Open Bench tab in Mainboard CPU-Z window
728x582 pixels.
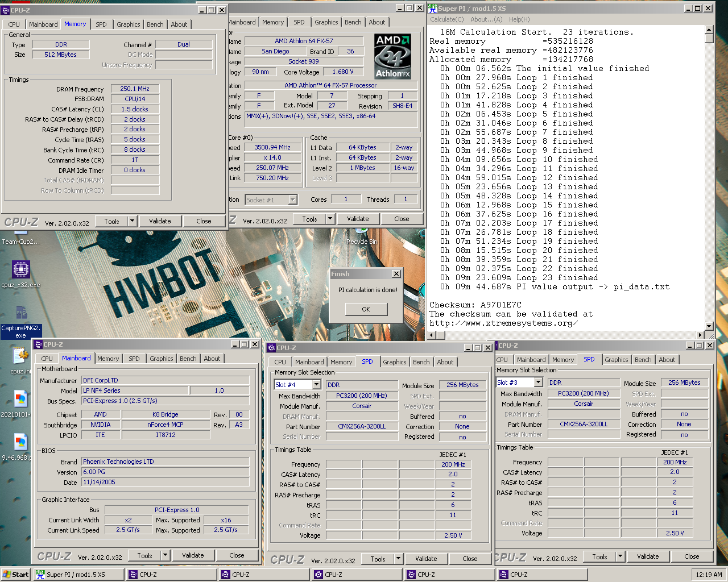point(188,359)
